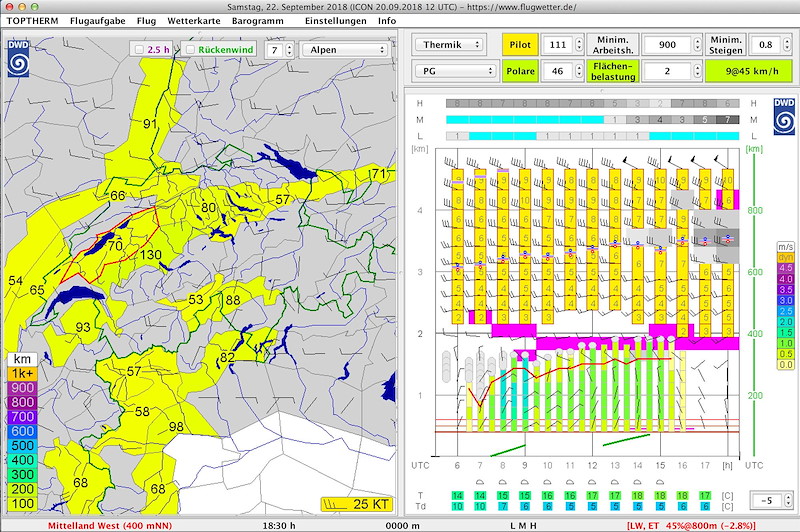800x532 pixels.
Task: Open the Info menu
Action: [x=387, y=21]
